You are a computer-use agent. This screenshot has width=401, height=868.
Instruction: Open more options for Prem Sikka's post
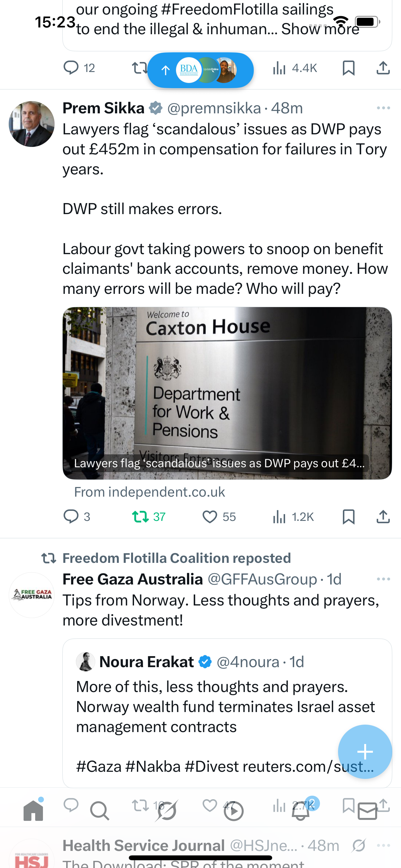383,108
